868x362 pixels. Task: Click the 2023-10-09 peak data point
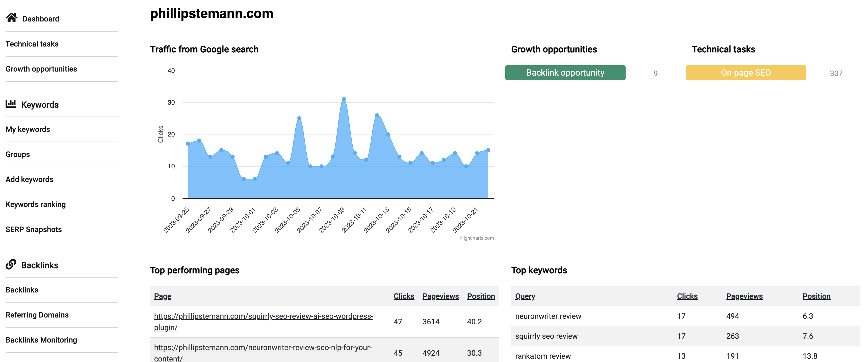(x=343, y=99)
